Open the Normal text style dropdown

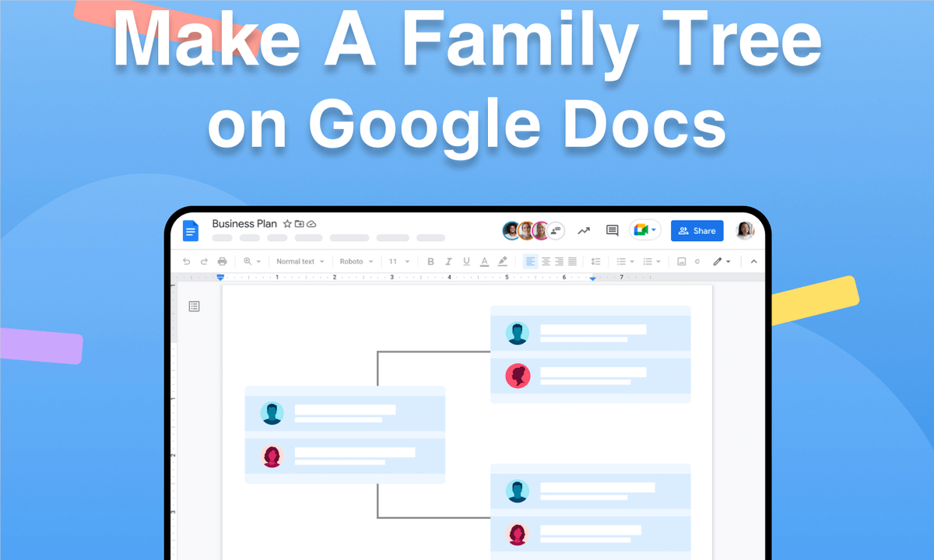point(300,261)
